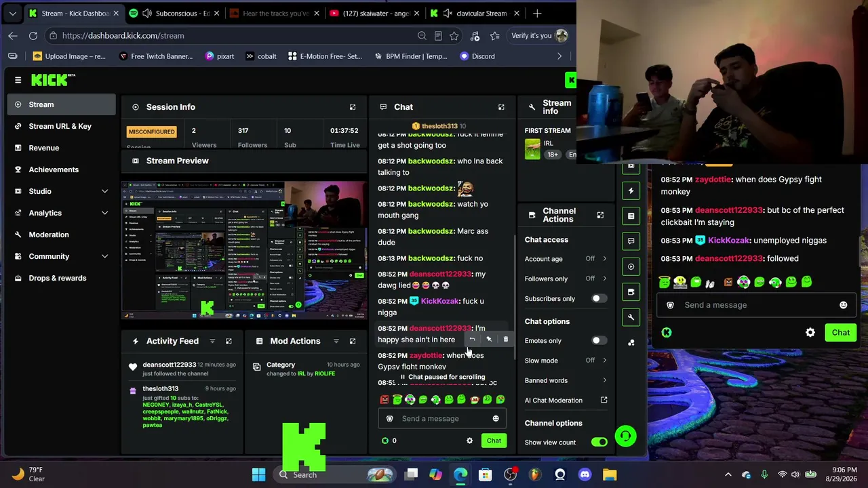
Task: Open the Discord bookmark
Action: 477,56
